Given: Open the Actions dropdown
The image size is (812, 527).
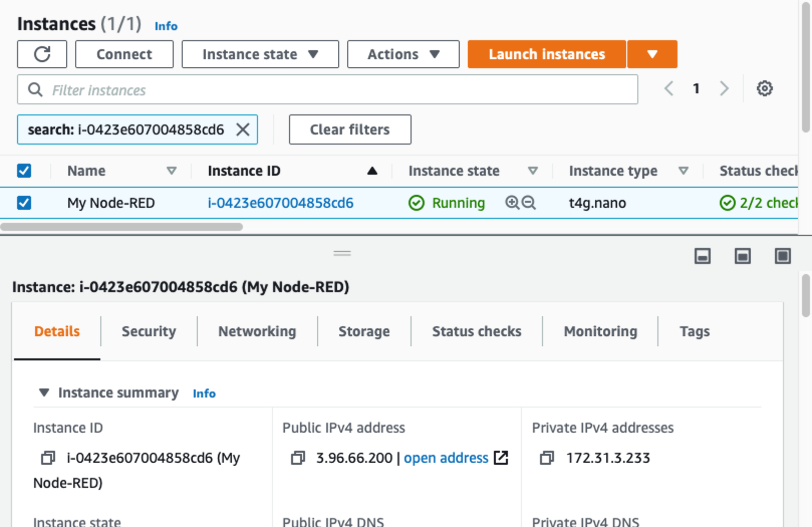Looking at the screenshot, I should pos(402,54).
